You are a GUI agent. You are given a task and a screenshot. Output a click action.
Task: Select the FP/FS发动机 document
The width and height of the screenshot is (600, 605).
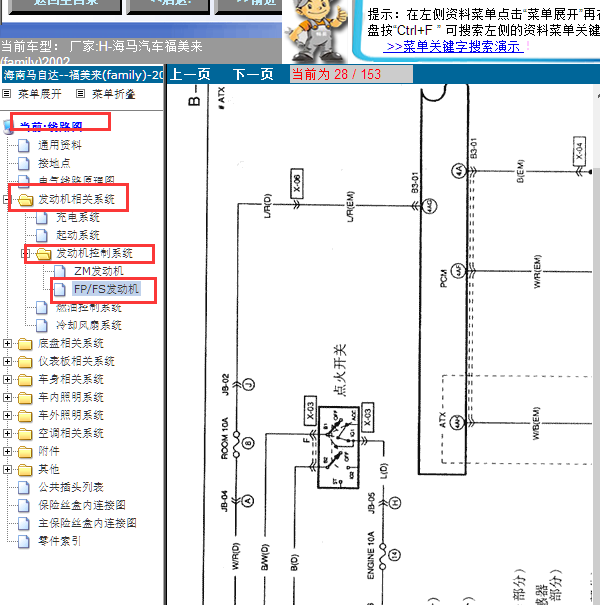point(106,289)
